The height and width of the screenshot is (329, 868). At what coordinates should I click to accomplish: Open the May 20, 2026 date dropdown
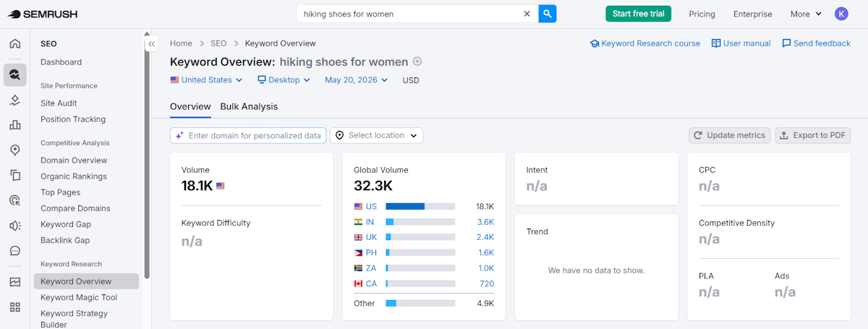356,80
